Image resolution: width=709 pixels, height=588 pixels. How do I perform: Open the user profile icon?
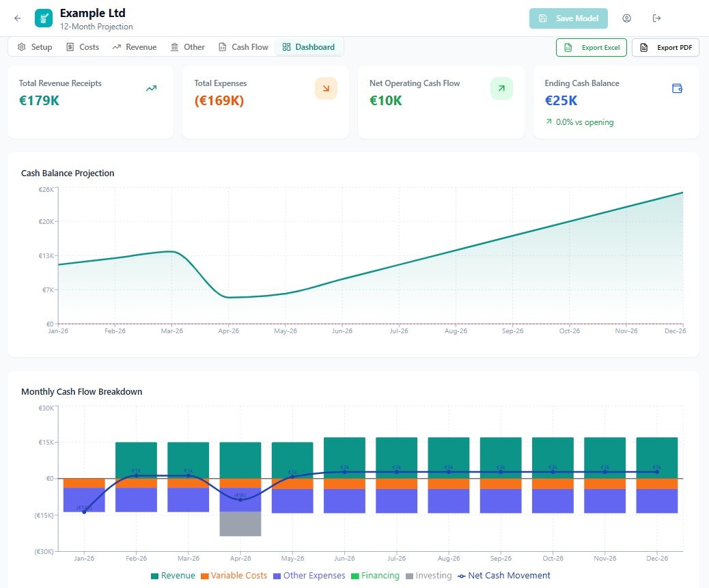(627, 18)
